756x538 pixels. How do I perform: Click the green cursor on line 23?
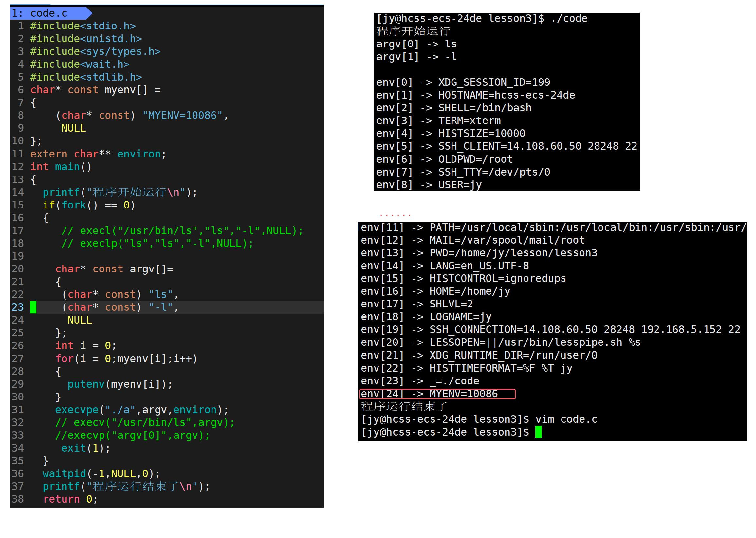[33, 307]
